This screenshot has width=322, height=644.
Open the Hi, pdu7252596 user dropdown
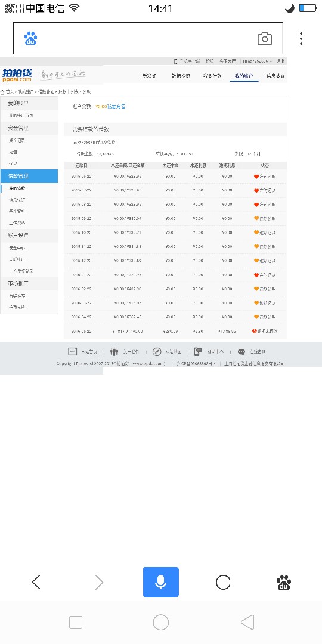tap(258, 61)
